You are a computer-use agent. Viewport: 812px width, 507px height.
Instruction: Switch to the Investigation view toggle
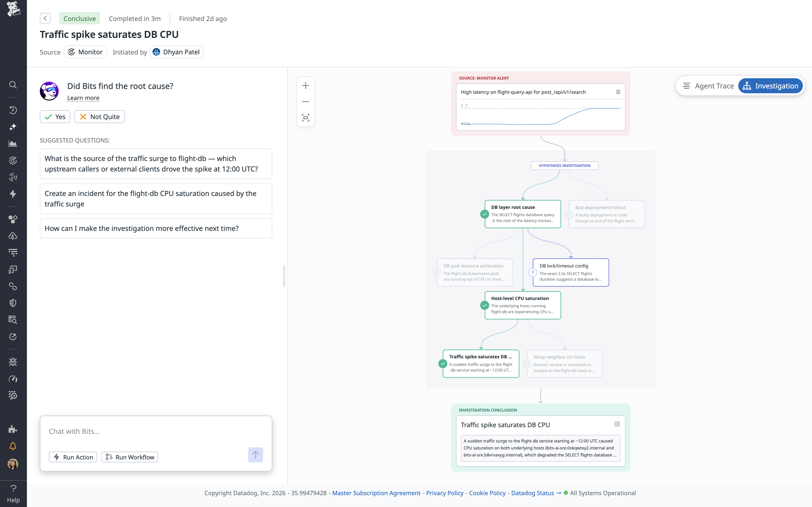point(770,86)
